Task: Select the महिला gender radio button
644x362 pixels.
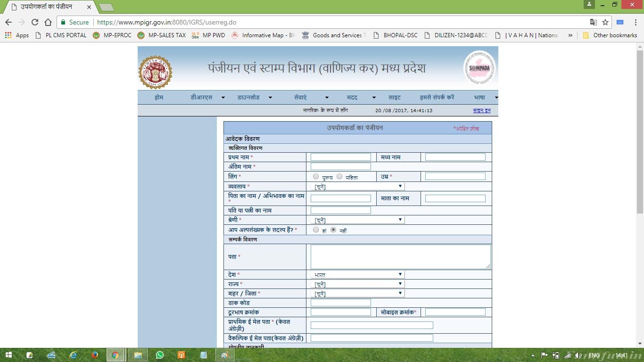Action: coord(339,176)
